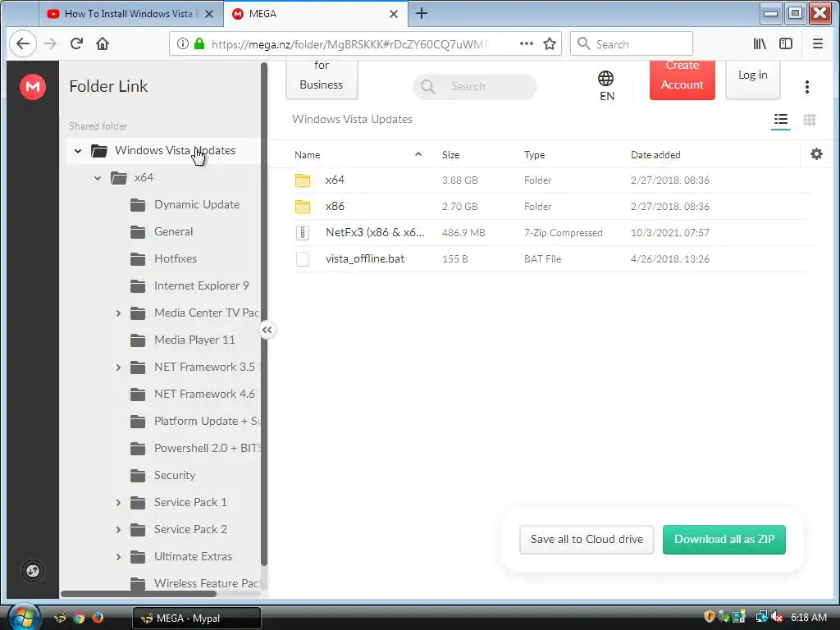Click the vista_offline.bat file icon
Screen dimensions: 840x630
click(303, 258)
